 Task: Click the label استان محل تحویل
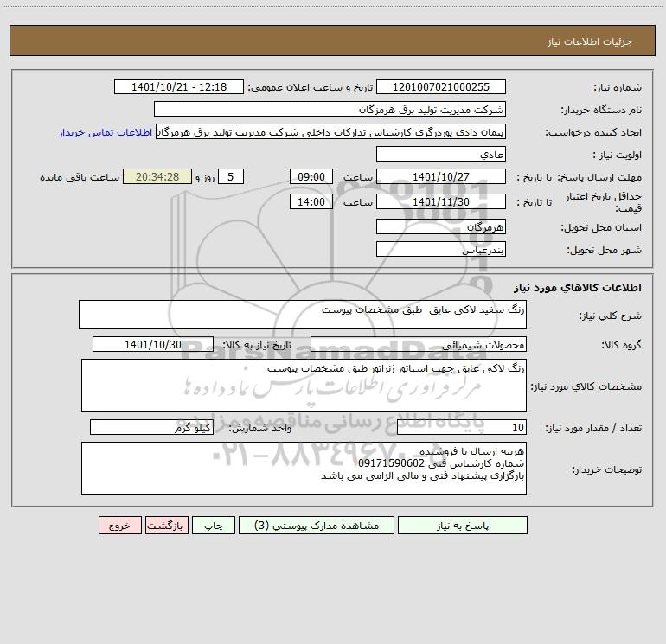[x=601, y=228]
